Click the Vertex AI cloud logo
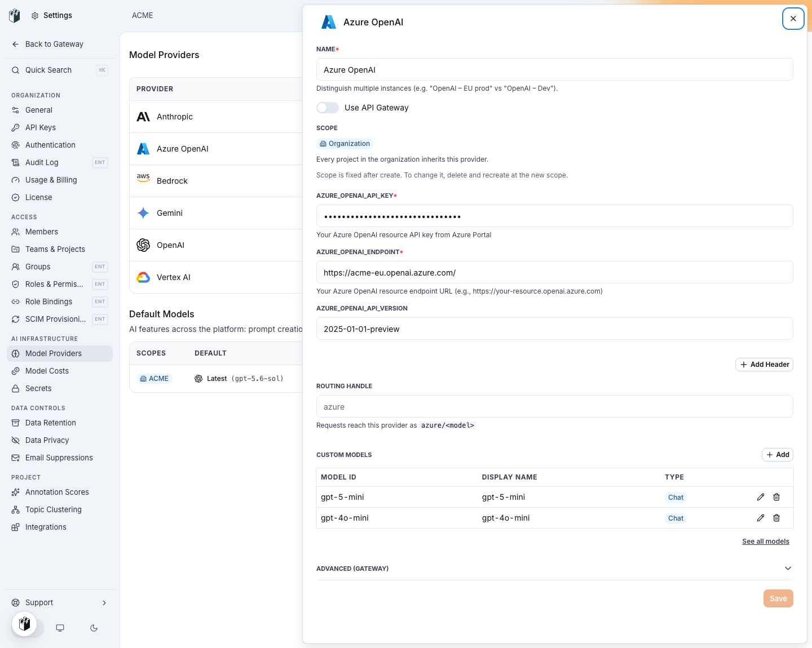The image size is (812, 648). 143,277
